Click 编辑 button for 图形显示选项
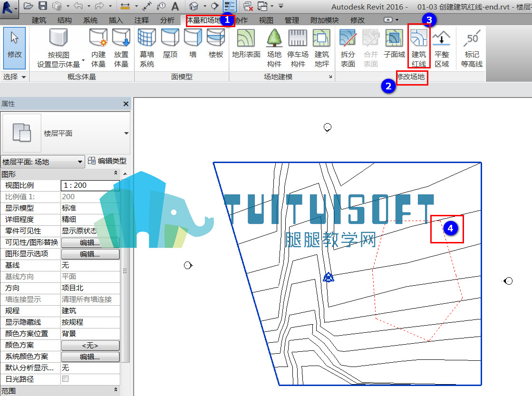 coord(90,254)
